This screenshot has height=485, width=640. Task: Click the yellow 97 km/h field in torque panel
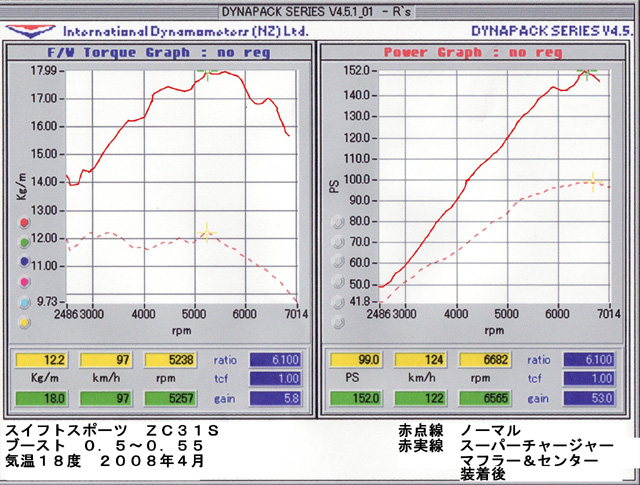click(106, 360)
